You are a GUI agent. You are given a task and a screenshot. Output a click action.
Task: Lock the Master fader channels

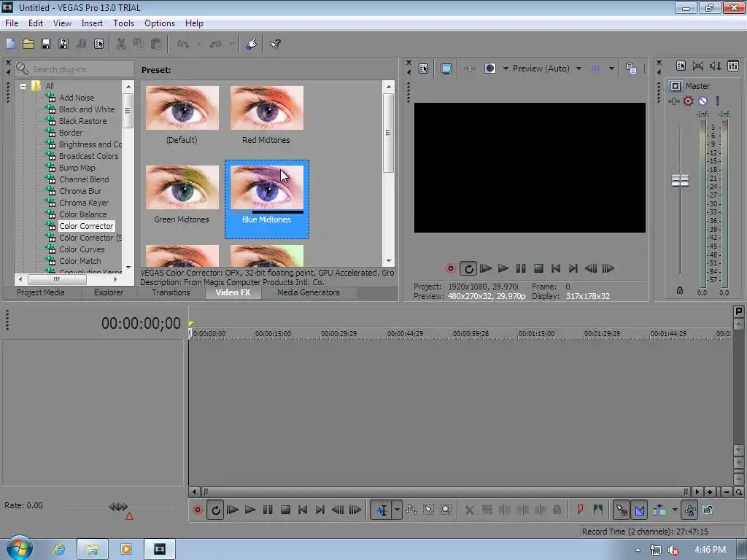tap(680, 290)
